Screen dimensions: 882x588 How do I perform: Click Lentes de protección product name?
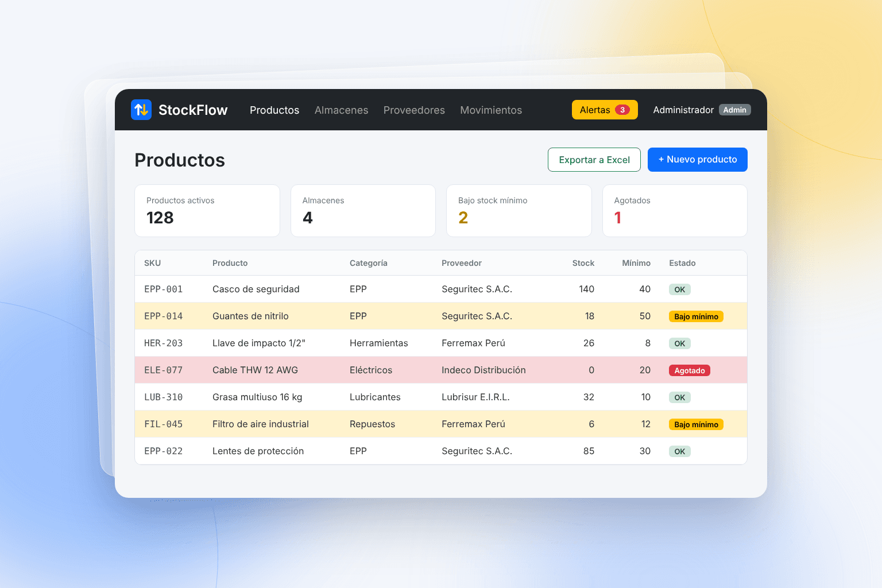[258, 451]
